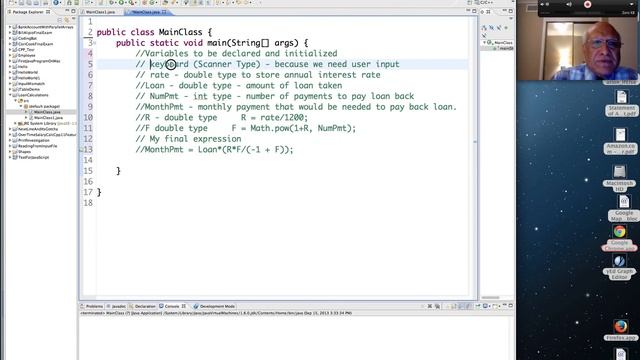Select the JTableDemo project

point(29,89)
